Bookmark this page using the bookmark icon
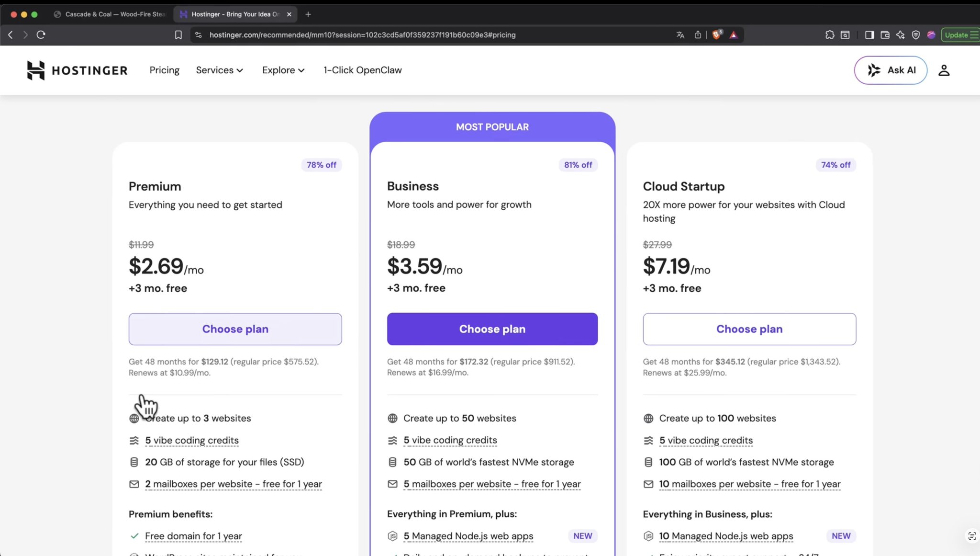 178,34
